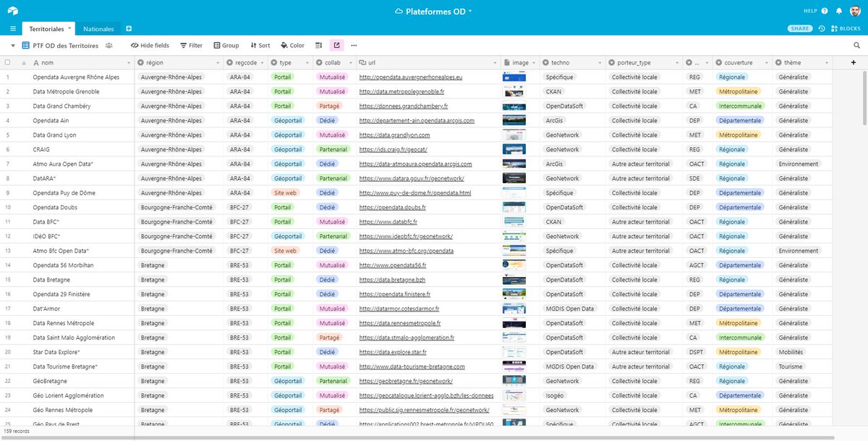Open the notifications bell in the header

pos(839,11)
